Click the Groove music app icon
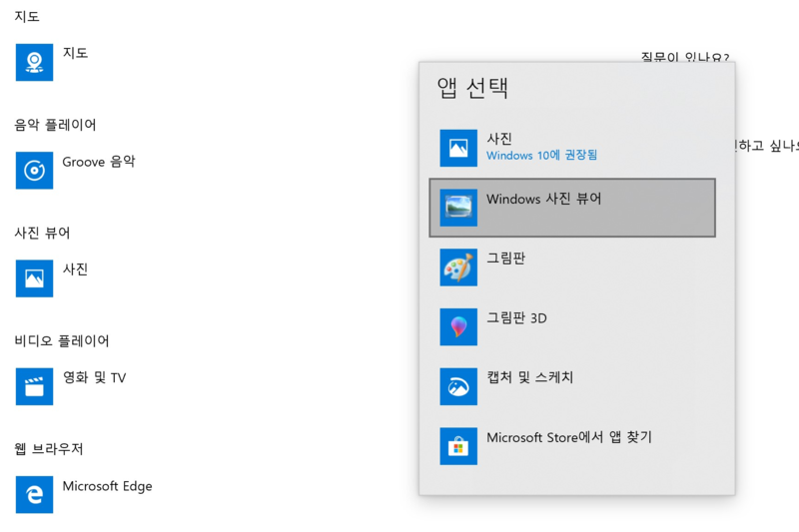 [34, 170]
